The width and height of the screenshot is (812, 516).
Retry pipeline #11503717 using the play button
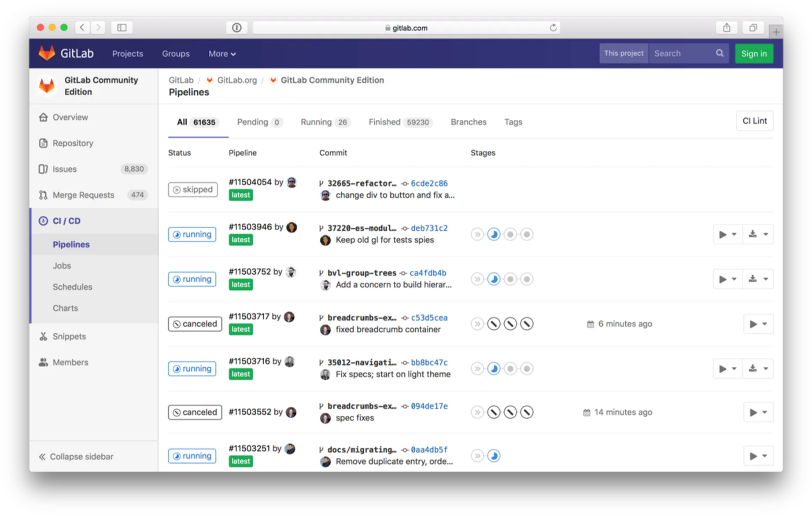tap(754, 324)
